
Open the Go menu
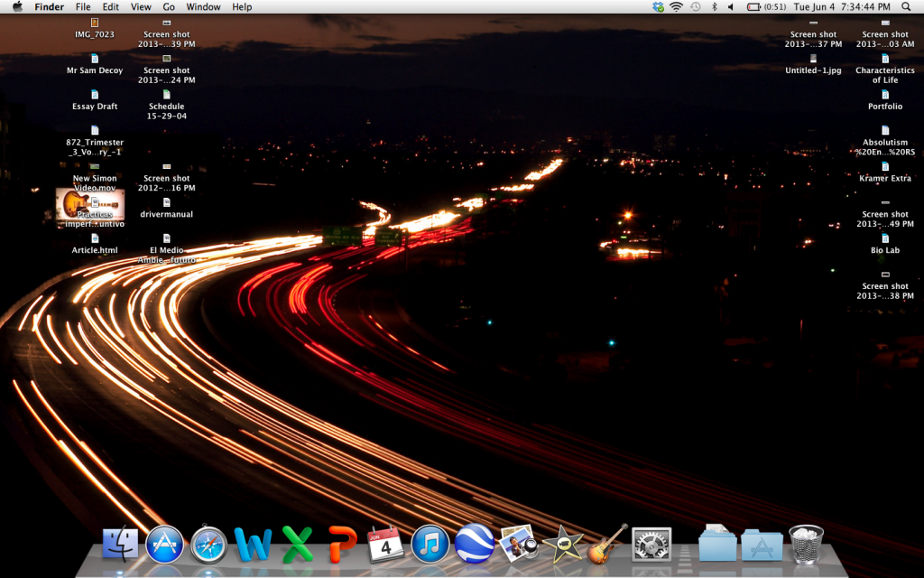pos(169,6)
